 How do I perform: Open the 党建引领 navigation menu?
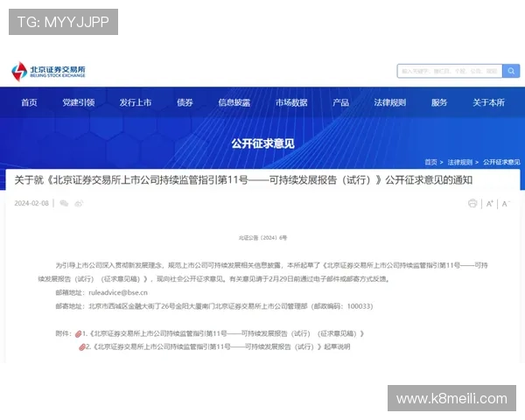point(79,102)
